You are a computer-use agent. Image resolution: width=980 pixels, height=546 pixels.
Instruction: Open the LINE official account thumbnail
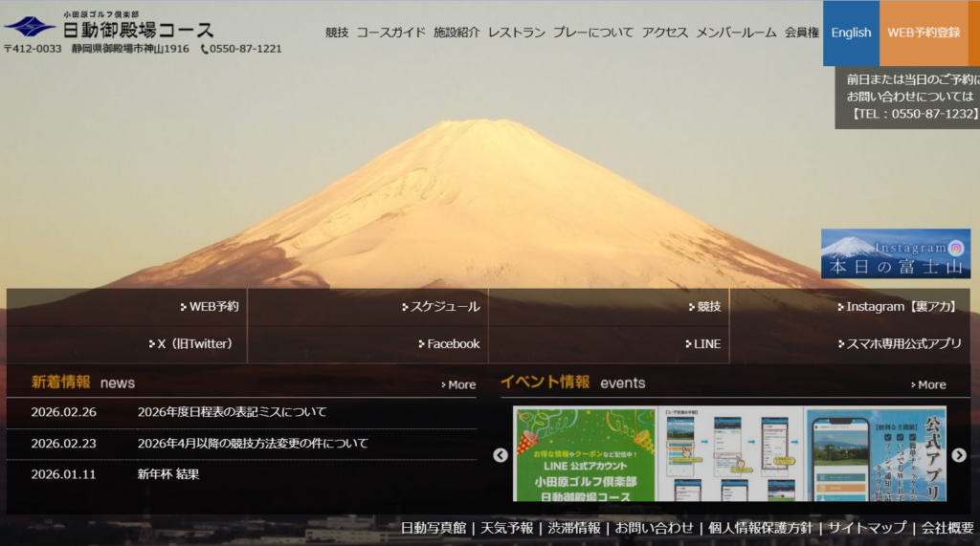585,454
